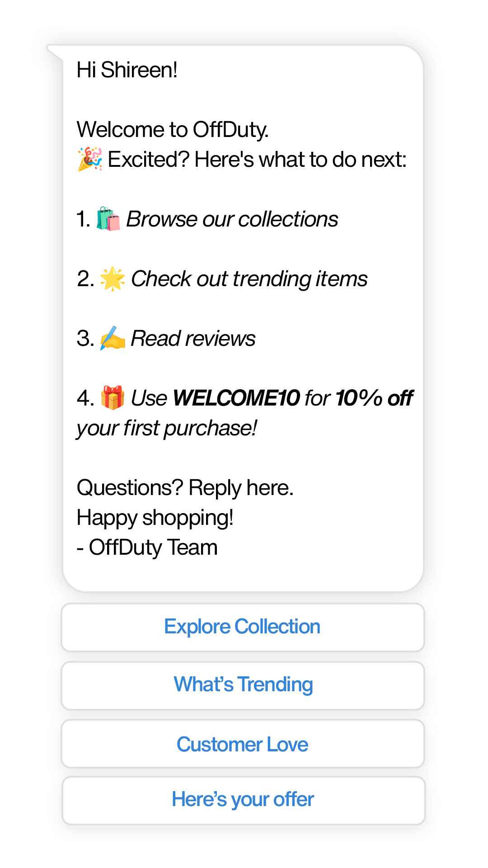This screenshot has width=488, height=868.
Task: Open the Explore Collection option
Action: click(243, 627)
